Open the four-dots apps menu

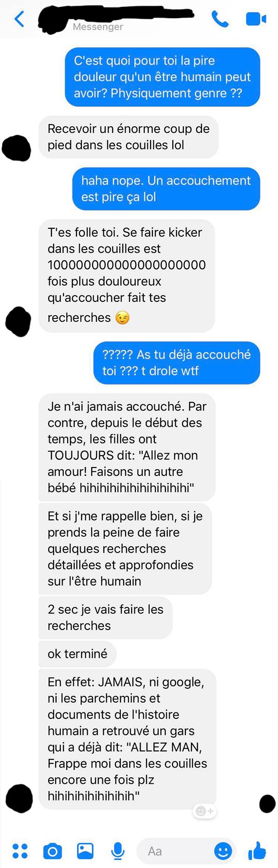coord(20,851)
